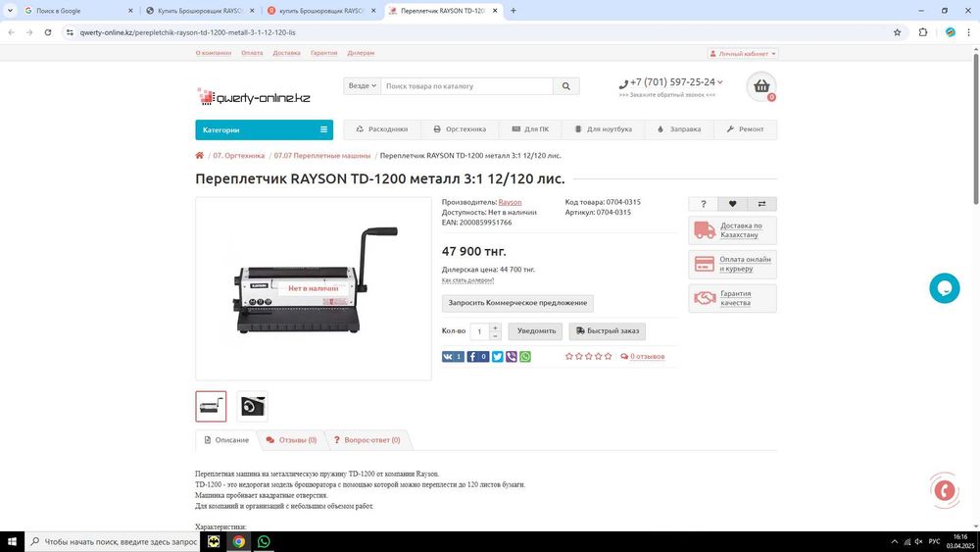This screenshot has width=980, height=552.
Task: Click the catalog search input field
Action: click(466, 86)
